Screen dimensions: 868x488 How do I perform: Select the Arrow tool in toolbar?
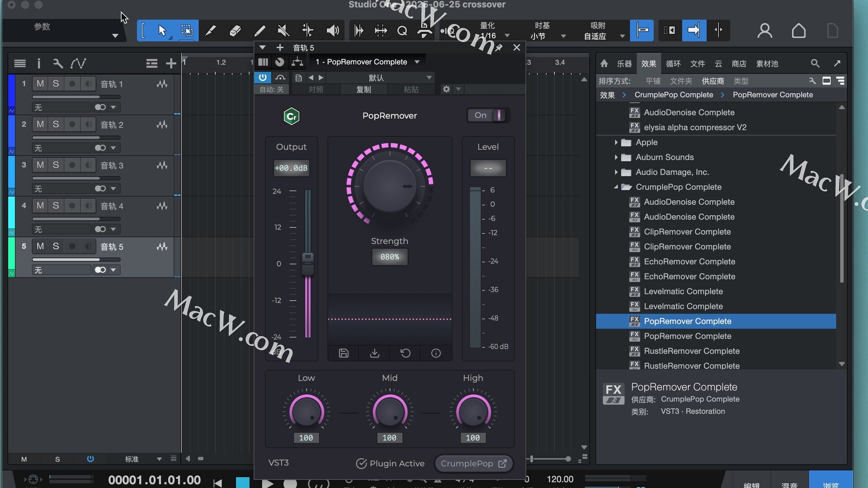(162, 31)
